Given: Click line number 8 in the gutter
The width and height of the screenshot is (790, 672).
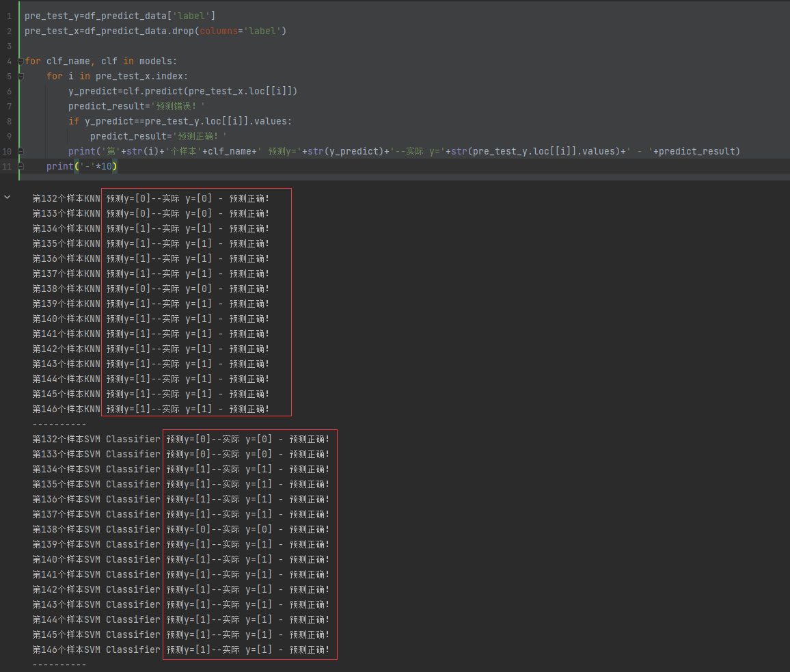Looking at the screenshot, I should click(8, 122).
